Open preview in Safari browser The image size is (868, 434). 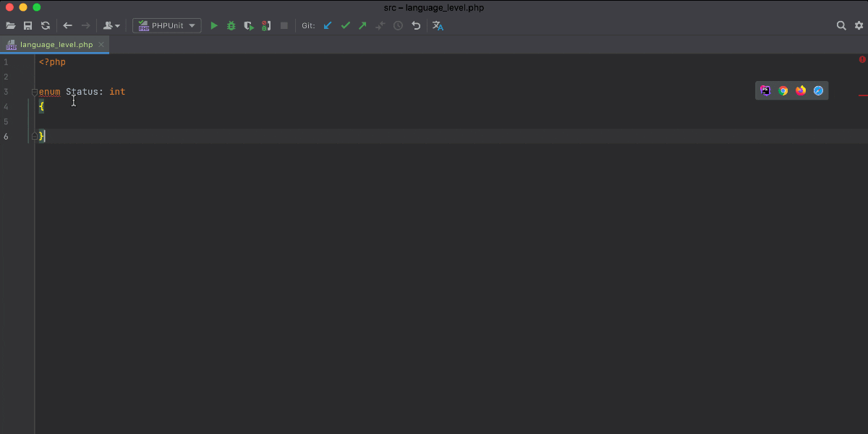[818, 90]
